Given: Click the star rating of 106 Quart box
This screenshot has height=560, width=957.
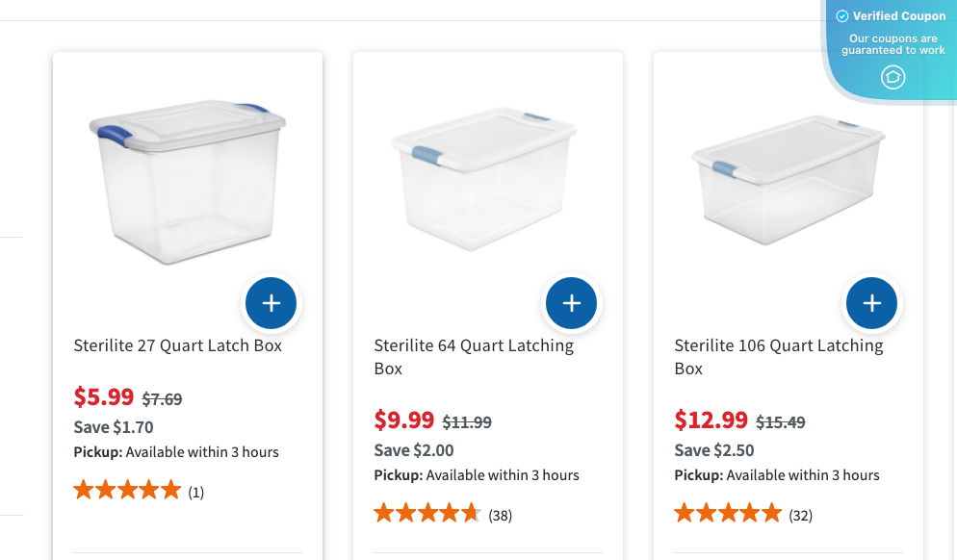Looking at the screenshot, I should tap(728, 514).
